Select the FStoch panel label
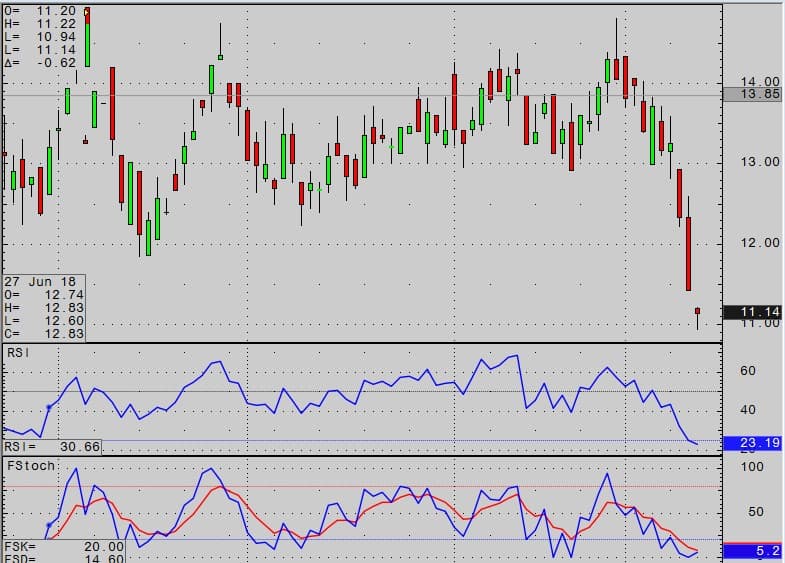Screen dimensions: 785x563 click(31, 466)
